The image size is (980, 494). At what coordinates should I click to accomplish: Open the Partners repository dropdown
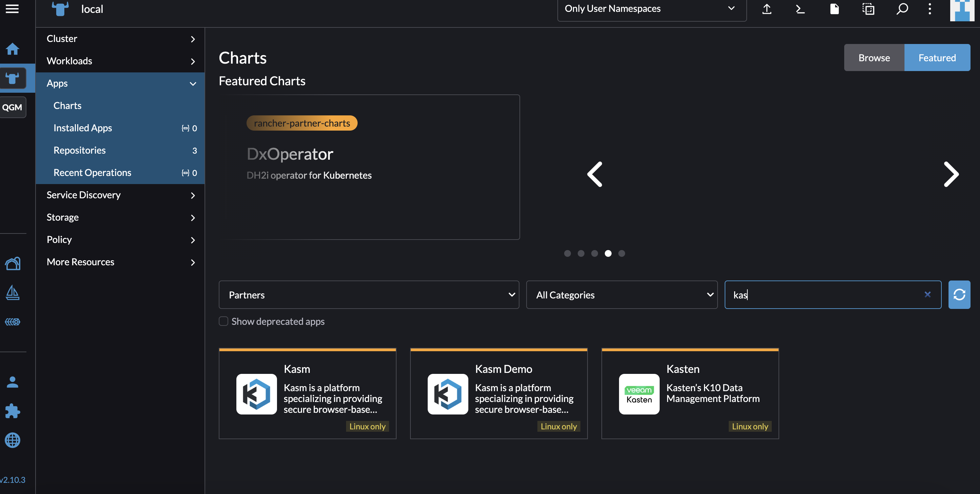coord(369,294)
